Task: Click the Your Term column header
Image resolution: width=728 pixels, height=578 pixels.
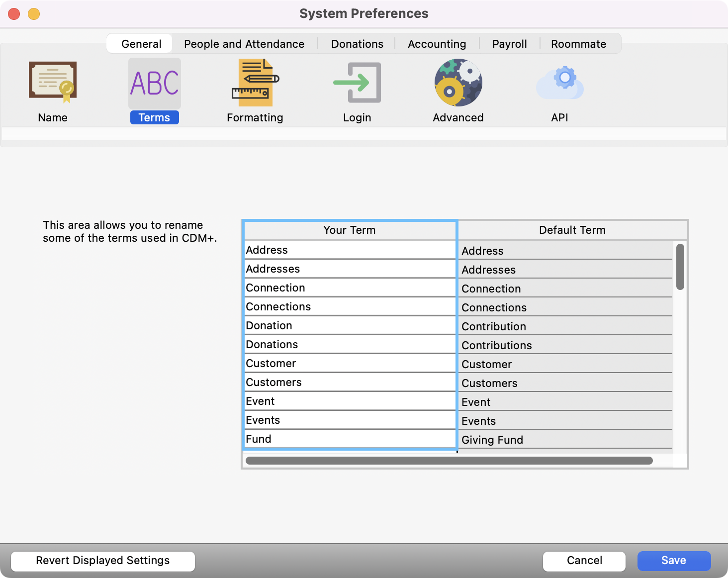Action: [350, 230]
